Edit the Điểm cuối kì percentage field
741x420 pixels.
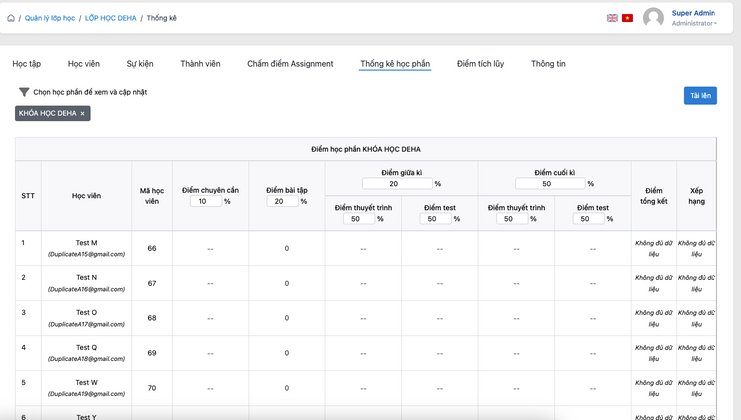tap(550, 184)
